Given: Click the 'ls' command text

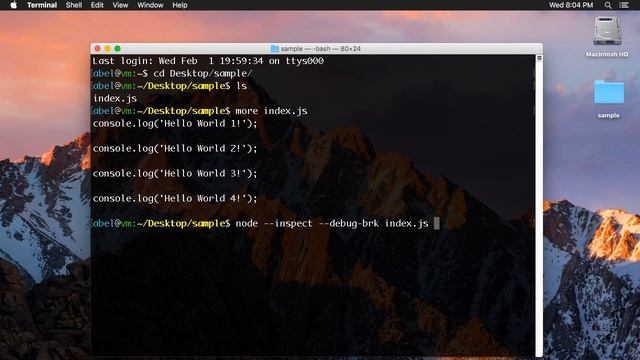Looking at the screenshot, I should pyautogui.click(x=242, y=86).
